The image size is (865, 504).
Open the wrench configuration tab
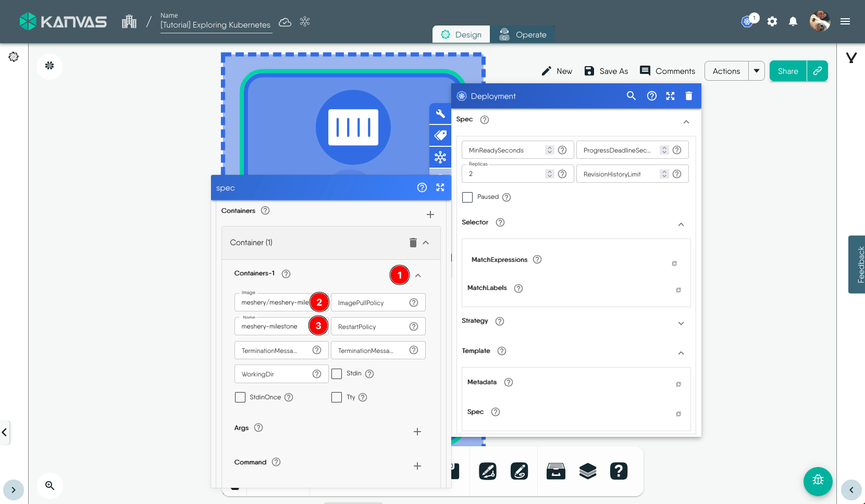(x=440, y=114)
